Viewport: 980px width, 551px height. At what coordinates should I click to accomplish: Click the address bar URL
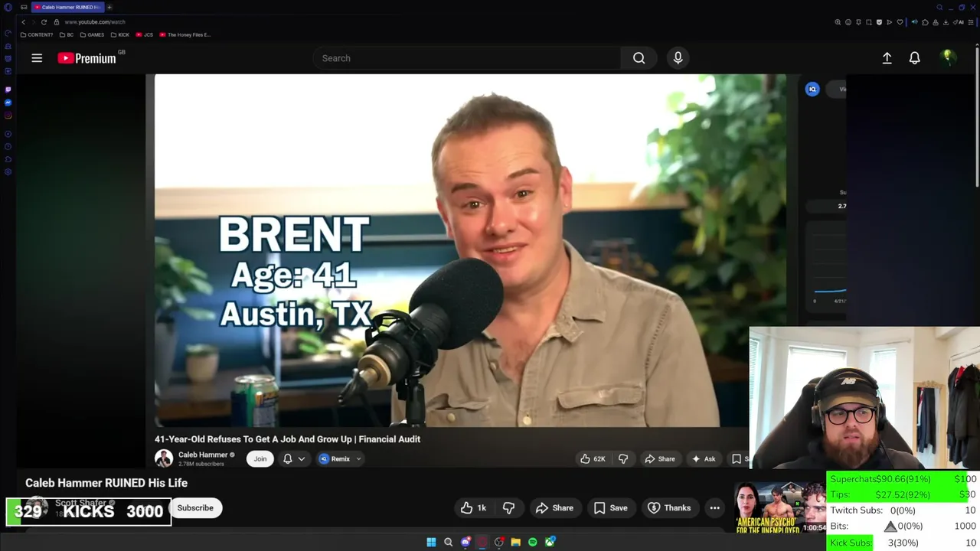coord(94,22)
